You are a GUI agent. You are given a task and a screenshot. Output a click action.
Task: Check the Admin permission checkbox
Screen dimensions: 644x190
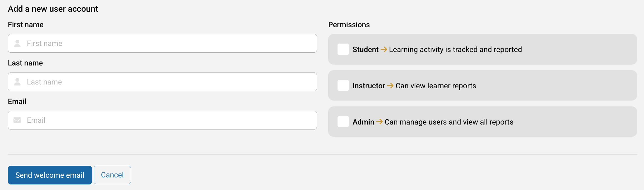[343, 122]
